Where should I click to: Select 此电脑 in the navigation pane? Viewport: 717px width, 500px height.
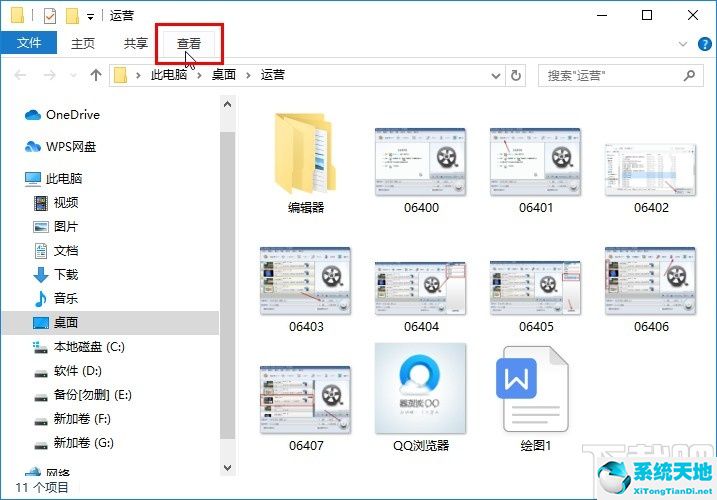[x=54, y=178]
